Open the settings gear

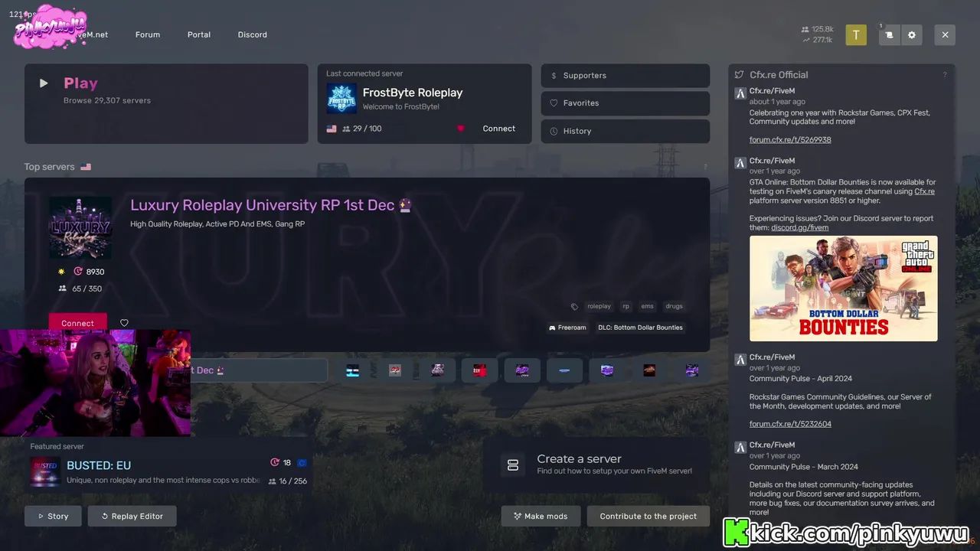pos(911,34)
